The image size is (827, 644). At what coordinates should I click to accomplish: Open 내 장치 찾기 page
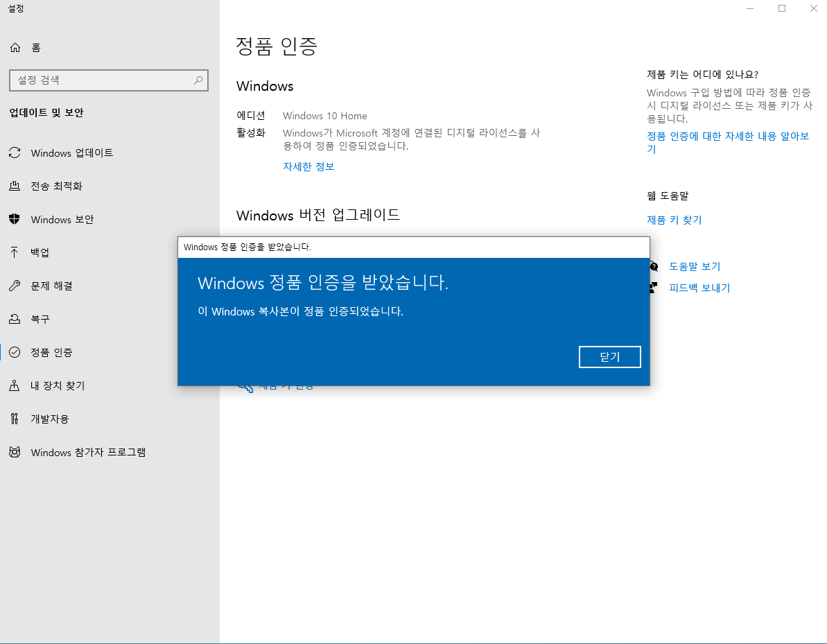(89, 385)
